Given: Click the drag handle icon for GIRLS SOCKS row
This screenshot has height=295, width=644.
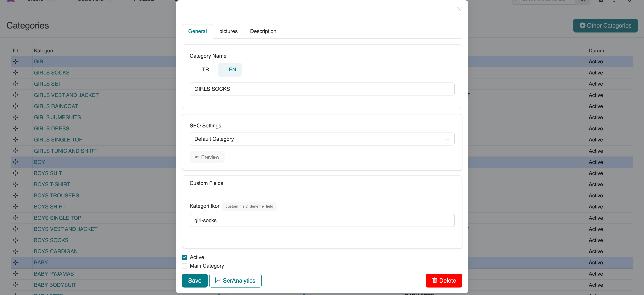Looking at the screenshot, I should pos(16,72).
